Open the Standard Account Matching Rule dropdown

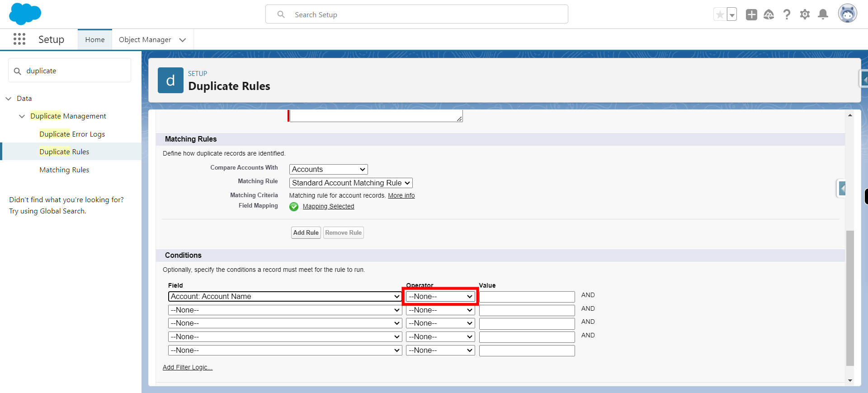point(351,183)
